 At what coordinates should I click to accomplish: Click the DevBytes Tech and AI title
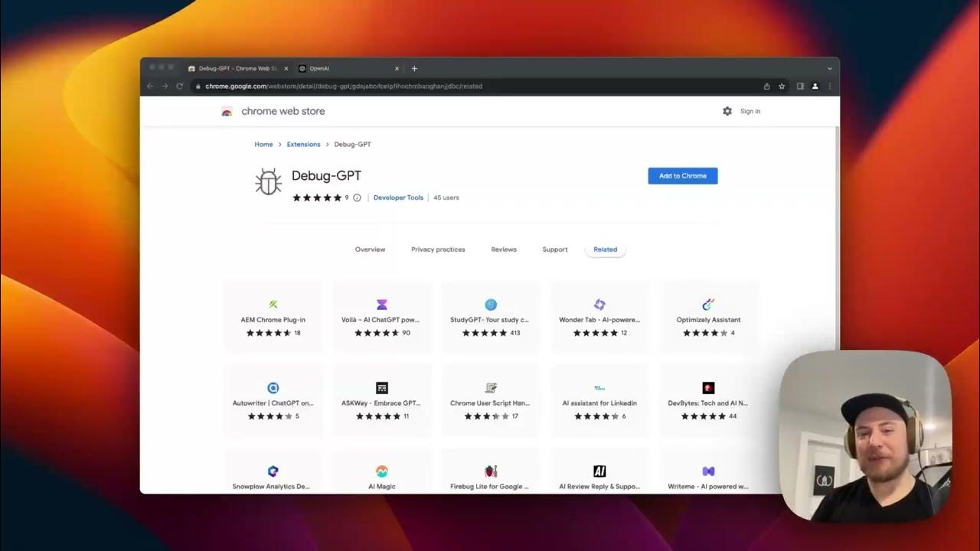708,403
